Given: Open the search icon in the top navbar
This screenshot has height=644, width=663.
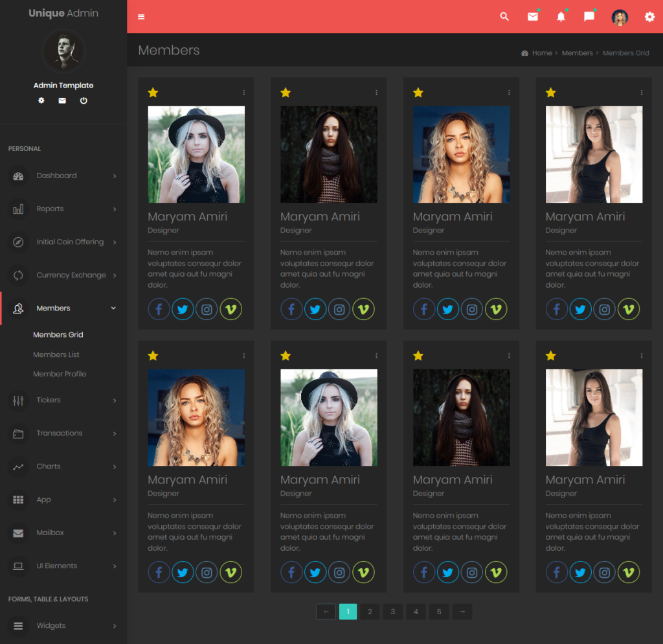Looking at the screenshot, I should click(504, 16).
